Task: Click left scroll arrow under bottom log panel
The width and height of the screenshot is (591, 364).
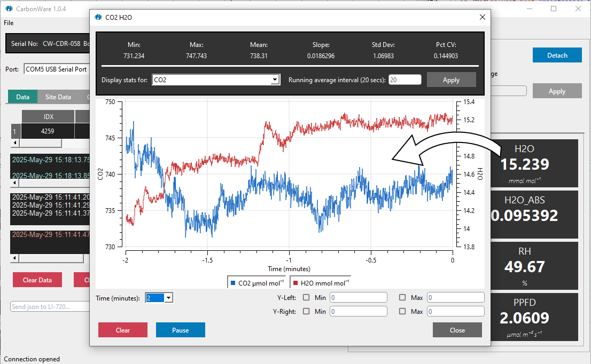Action: (x=15, y=258)
